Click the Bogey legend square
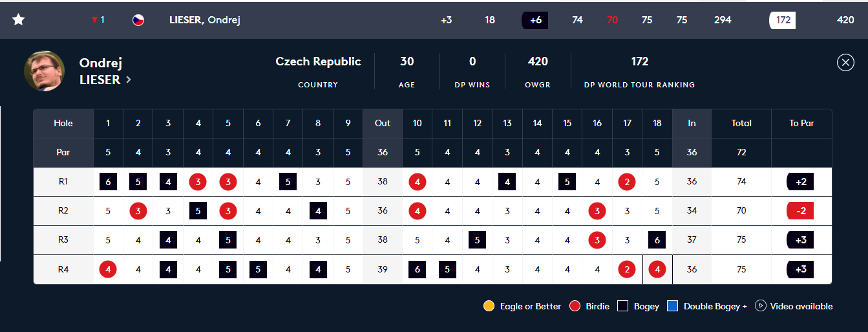Screen dimensions: 868x332 coord(623,306)
